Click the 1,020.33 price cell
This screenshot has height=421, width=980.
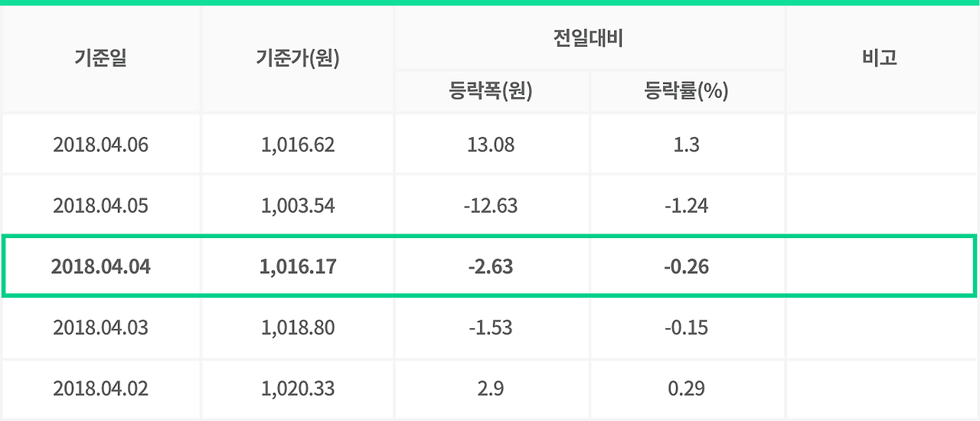[x=298, y=389]
